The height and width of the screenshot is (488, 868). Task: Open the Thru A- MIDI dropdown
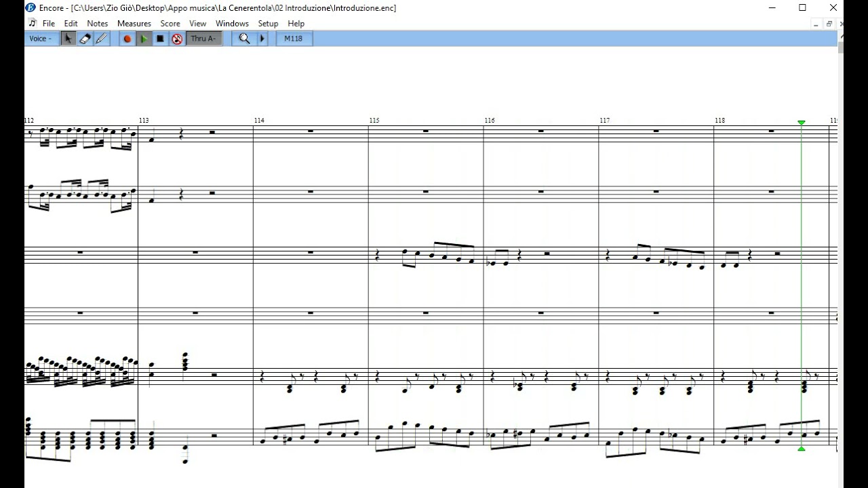(x=204, y=39)
